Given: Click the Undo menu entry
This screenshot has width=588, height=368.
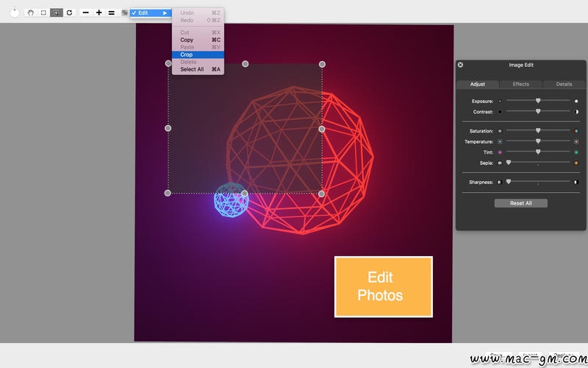Looking at the screenshot, I should click(198, 13).
